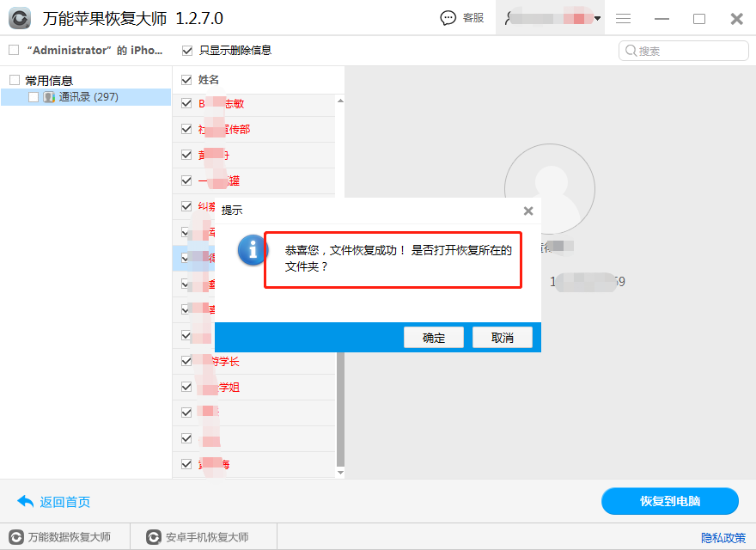Open the hamburger menu icon
This screenshot has height=550, width=756.
[623, 18]
